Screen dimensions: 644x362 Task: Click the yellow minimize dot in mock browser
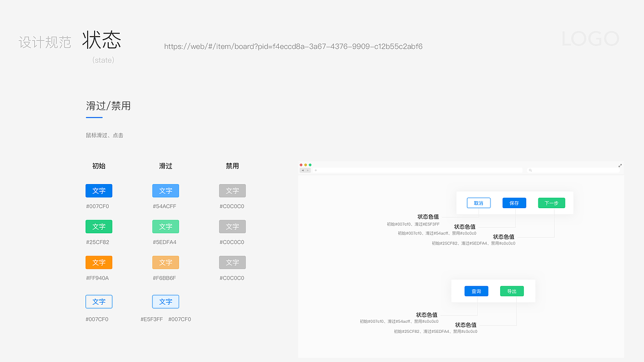click(x=305, y=165)
